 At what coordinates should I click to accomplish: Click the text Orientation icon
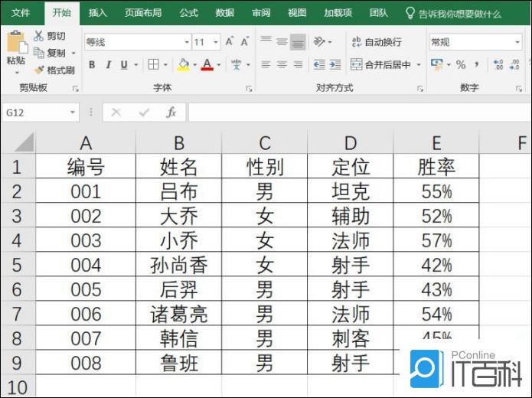tap(320, 42)
